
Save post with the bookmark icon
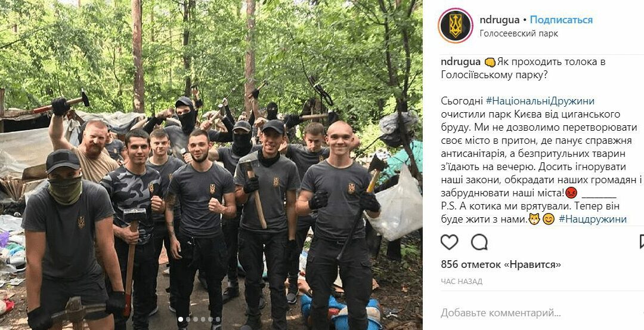point(642,242)
